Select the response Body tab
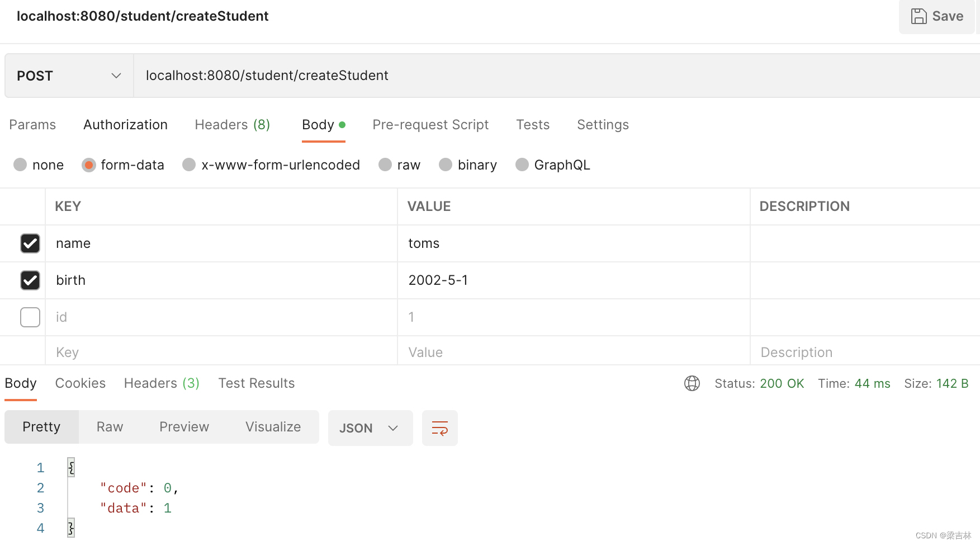 (x=21, y=383)
